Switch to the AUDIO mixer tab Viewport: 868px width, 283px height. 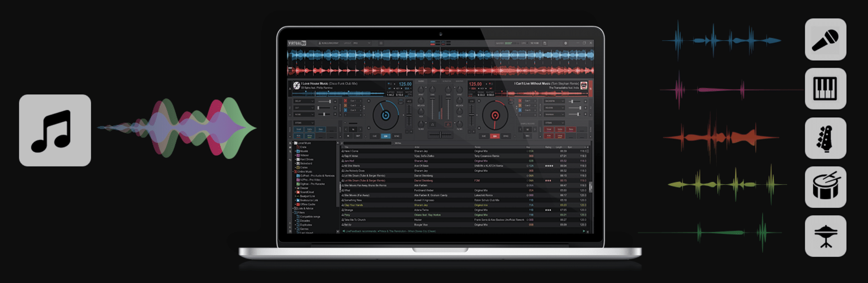(421, 82)
